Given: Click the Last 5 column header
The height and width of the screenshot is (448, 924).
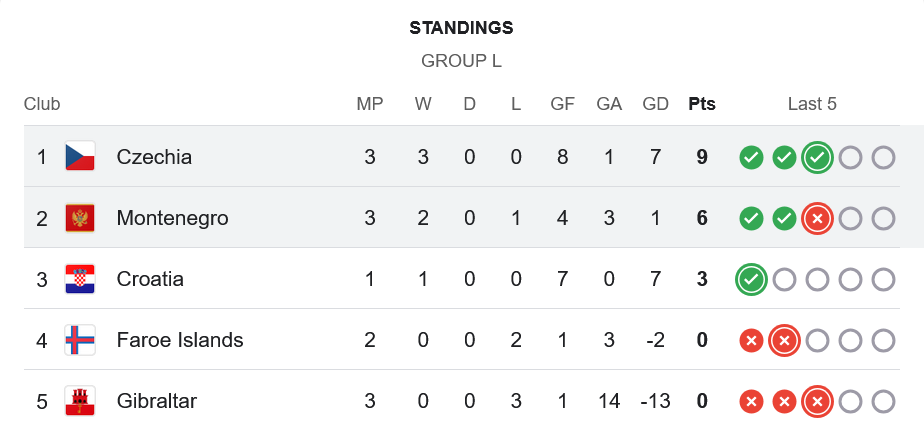Looking at the screenshot, I should point(812,104).
